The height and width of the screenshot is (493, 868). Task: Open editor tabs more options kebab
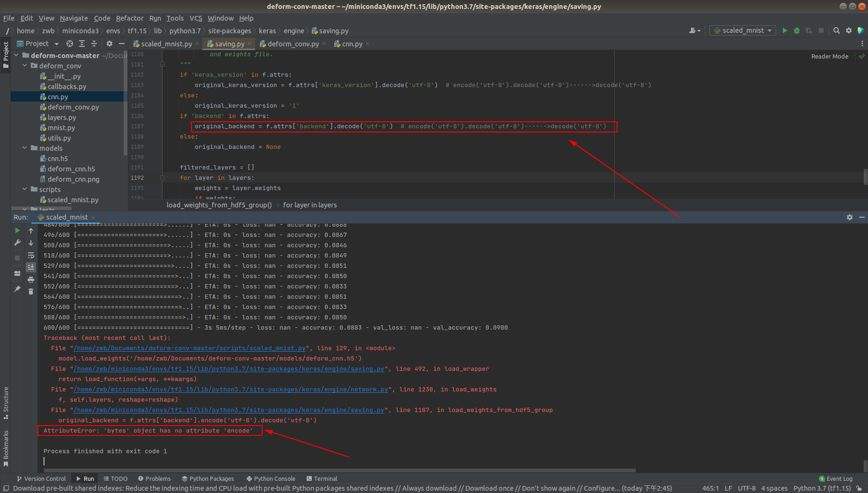[862, 44]
